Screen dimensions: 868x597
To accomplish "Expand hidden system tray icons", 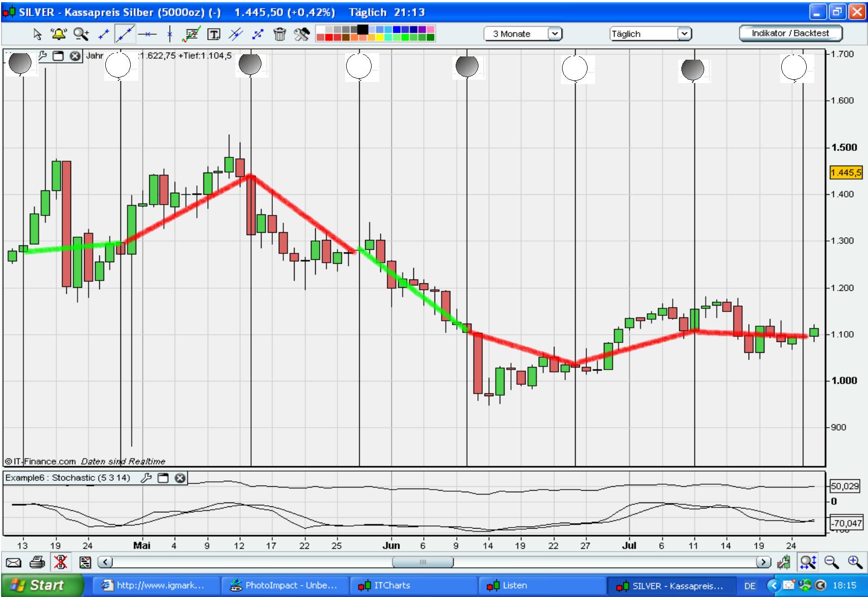I will tap(774, 586).
